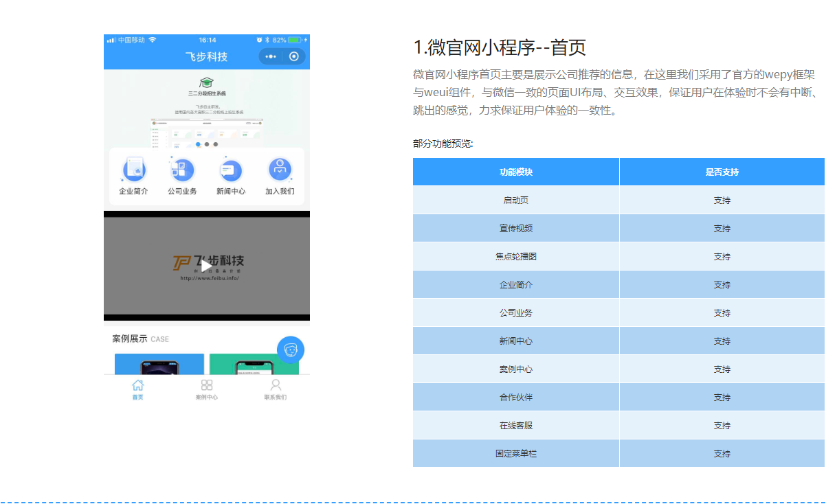
Task: Select the middle carousel indicator dot
Action: pos(207,144)
